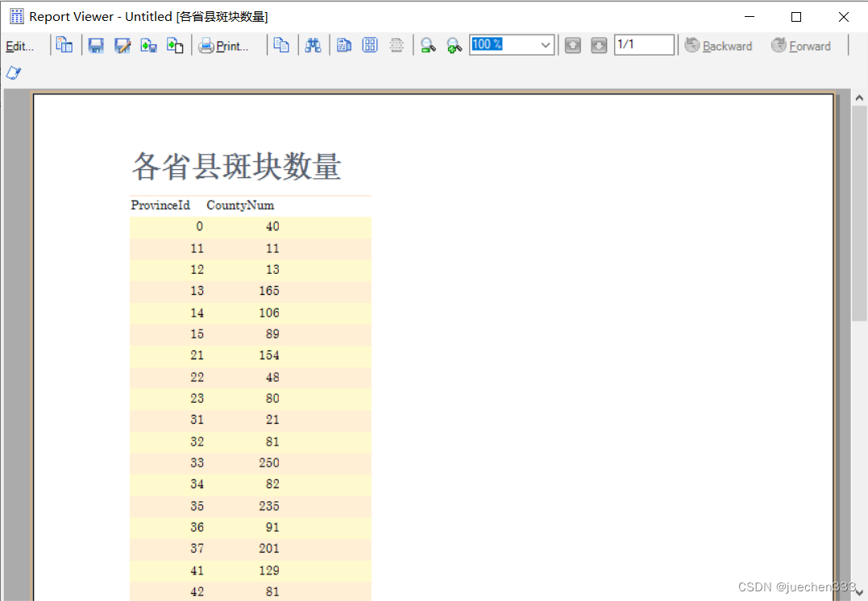Switch to single page view
868x601 pixels.
344,45
